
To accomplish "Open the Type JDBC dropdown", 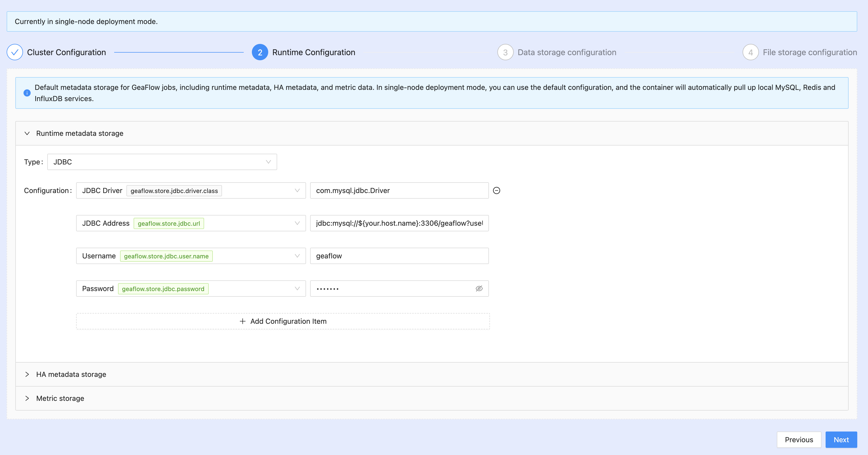I will tap(162, 162).
